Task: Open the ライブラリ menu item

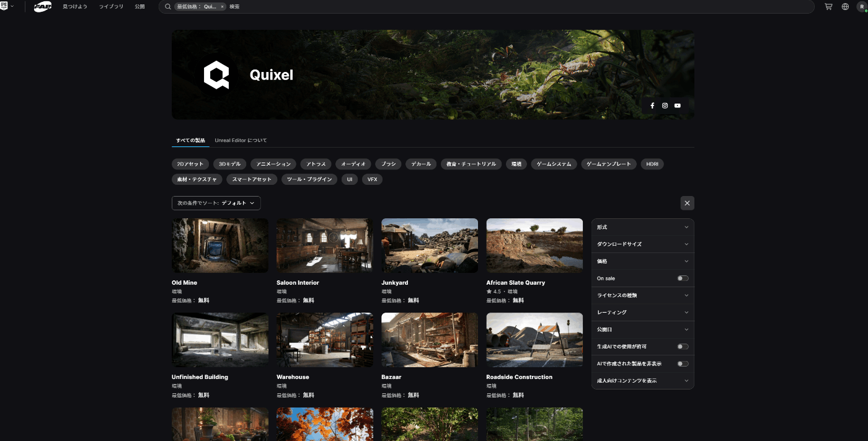Action: (111, 6)
